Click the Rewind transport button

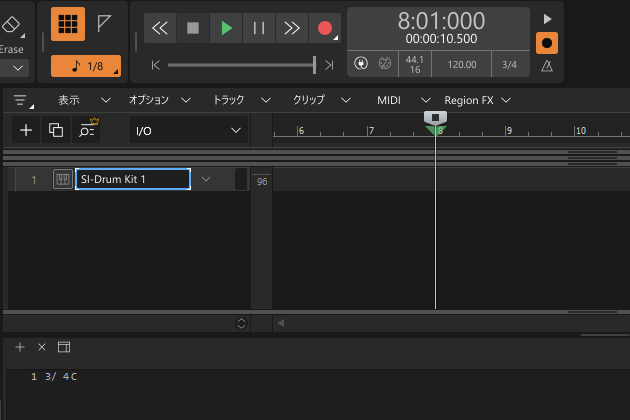(160, 28)
